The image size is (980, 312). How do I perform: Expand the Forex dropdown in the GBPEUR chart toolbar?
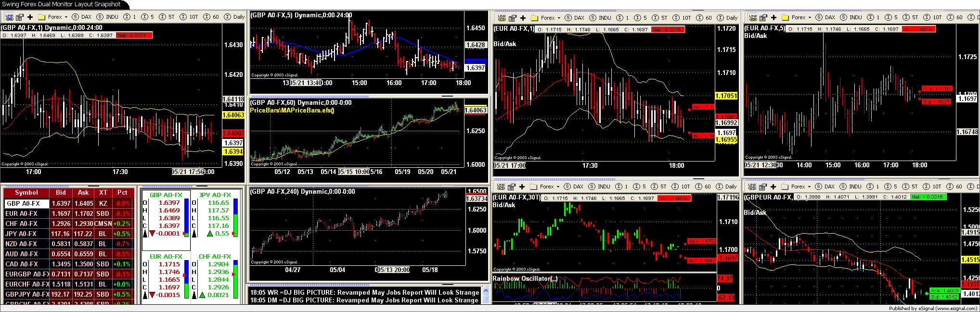pos(797,187)
